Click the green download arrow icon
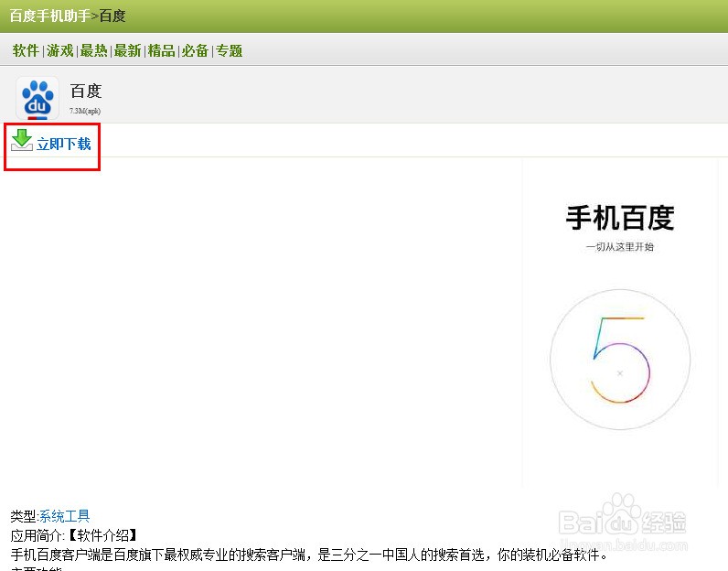The width and height of the screenshot is (728, 571). pos(22,140)
